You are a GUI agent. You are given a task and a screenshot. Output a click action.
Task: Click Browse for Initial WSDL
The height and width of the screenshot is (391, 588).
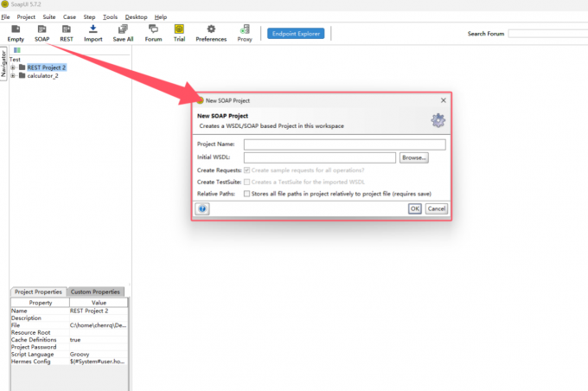413,157
